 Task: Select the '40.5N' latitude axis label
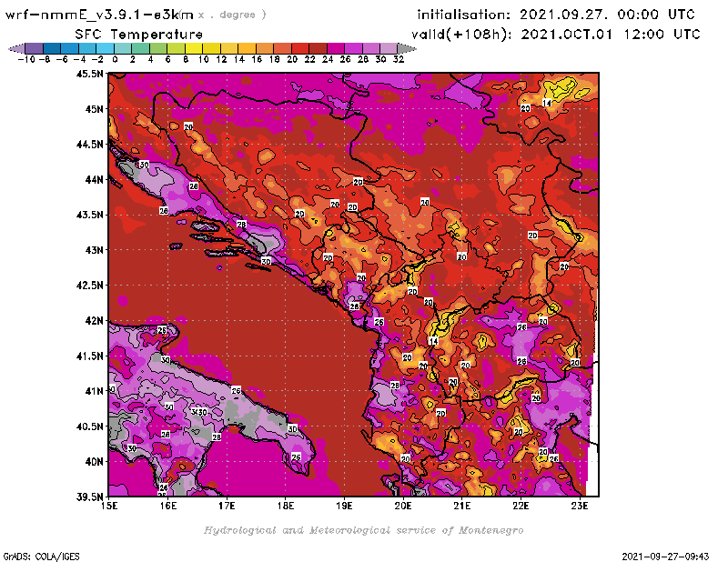coord(89,427)
